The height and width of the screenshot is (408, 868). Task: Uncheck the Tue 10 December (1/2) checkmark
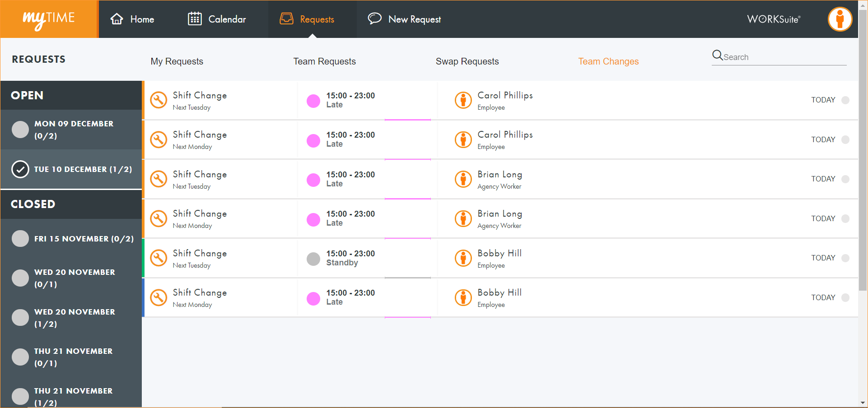pos(20,169)
